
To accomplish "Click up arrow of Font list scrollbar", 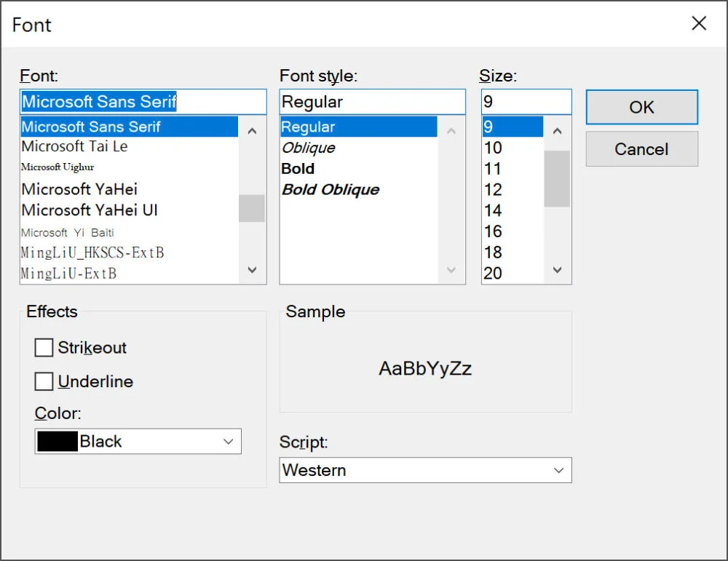I will 252,131.
